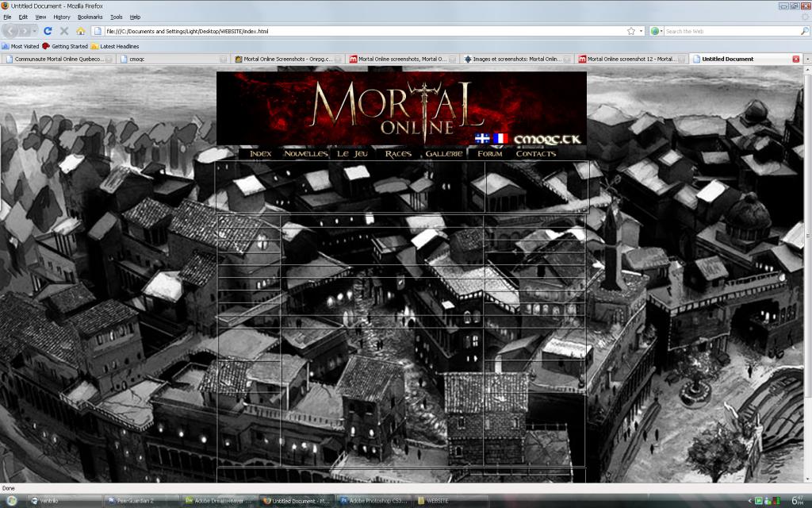The width and height of the screenshot is (812, 508).
Task: Open the Bookmarks menu
Action: (x=90, y=17)
